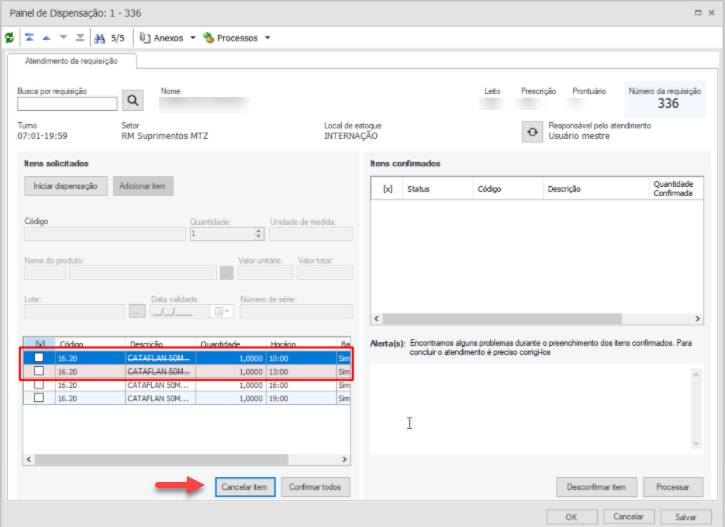Click Confirmar todos button

tap(315, 487)
